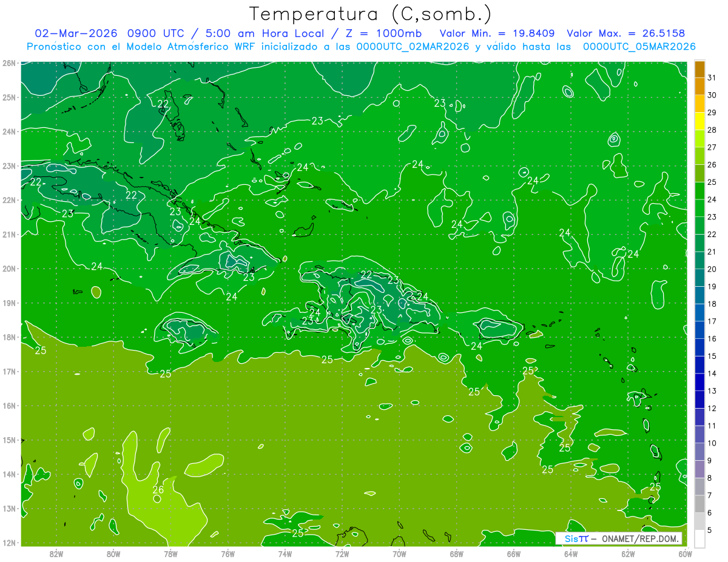Click the "19N" latitude axis label
728x562 pixels.
8,303
